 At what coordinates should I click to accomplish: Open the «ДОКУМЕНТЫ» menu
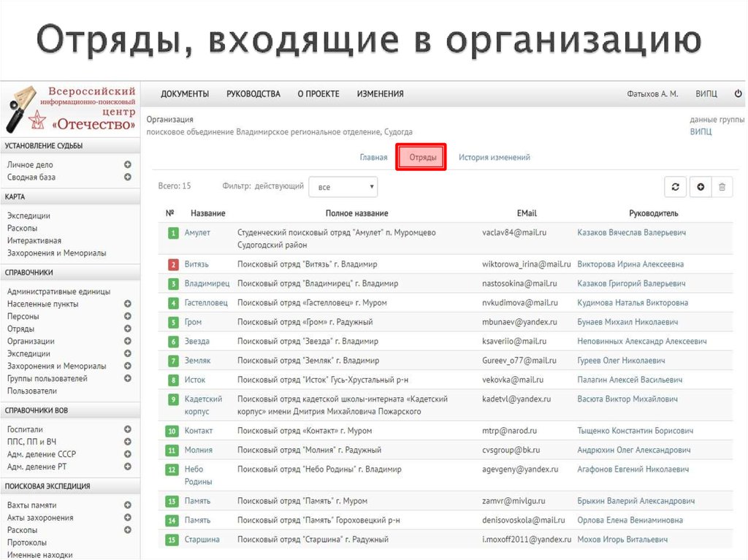coord(185,93)
